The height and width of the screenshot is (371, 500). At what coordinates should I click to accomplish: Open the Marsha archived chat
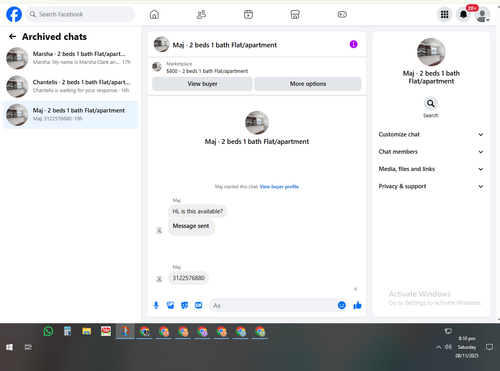click(71, 58)
